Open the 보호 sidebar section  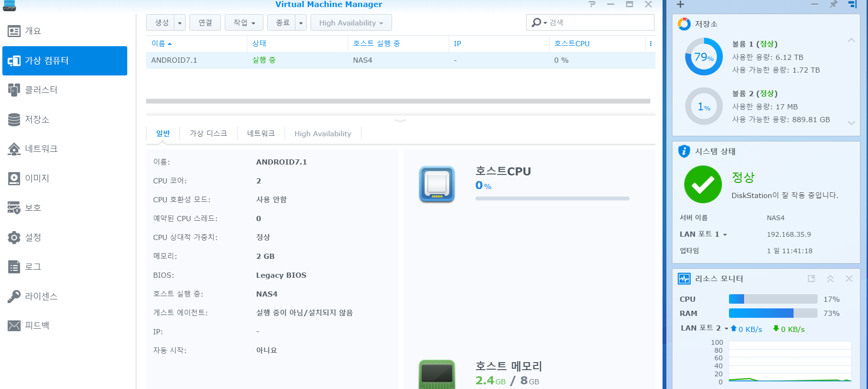(x=65, y=208)
